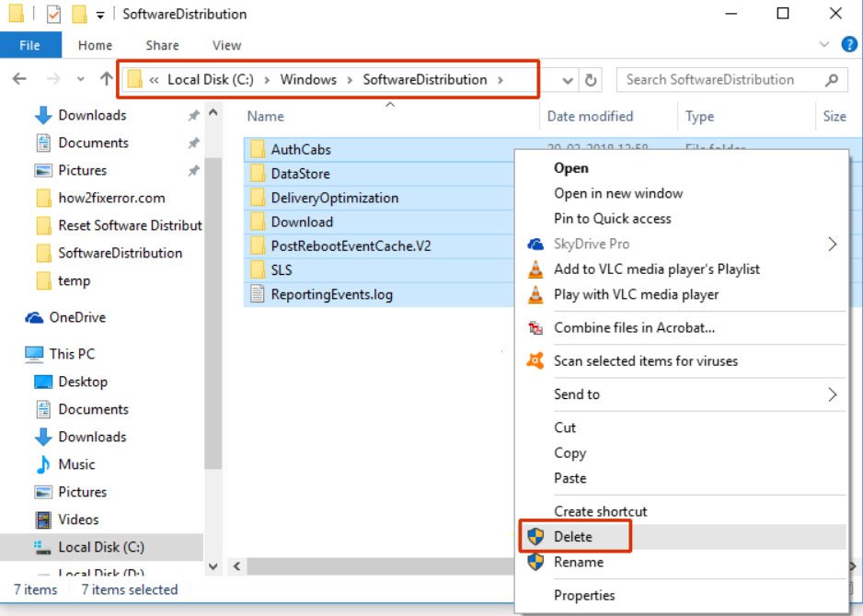The width and height of the screenshot is (863, 616).
Task: Expand the SkyDrive Pro submenu arrow
Action: tap(833, 244)
